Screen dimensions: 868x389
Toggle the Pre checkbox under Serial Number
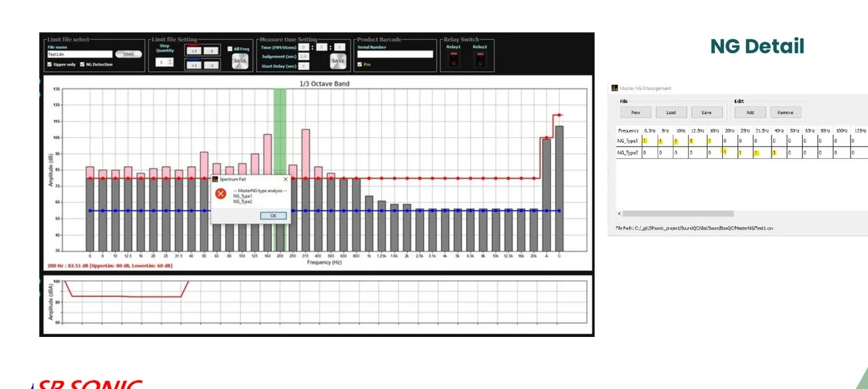(360, 64)
